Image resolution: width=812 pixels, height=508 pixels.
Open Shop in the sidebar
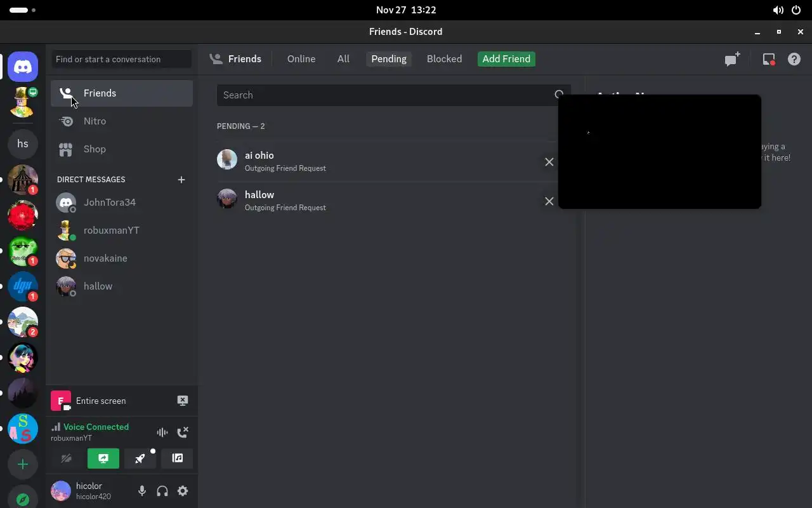[122, 149]
